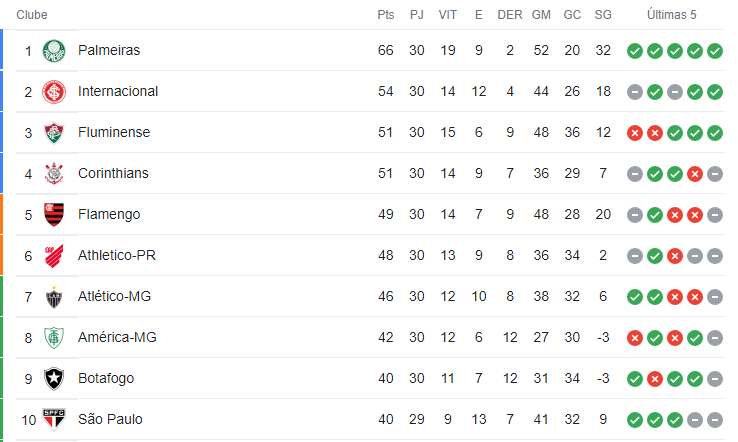Click the Internacional club crest

tap(54, 92)
